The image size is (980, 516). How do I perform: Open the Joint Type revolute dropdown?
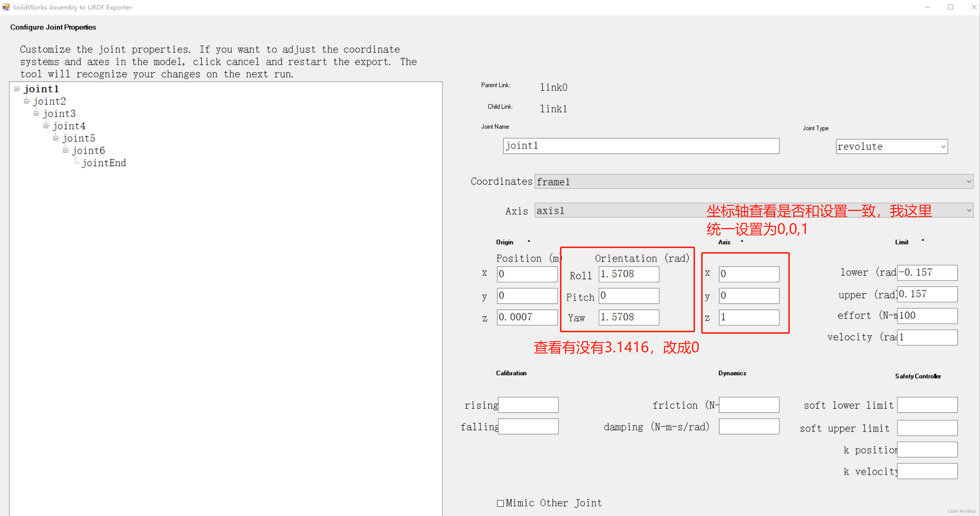891,146
